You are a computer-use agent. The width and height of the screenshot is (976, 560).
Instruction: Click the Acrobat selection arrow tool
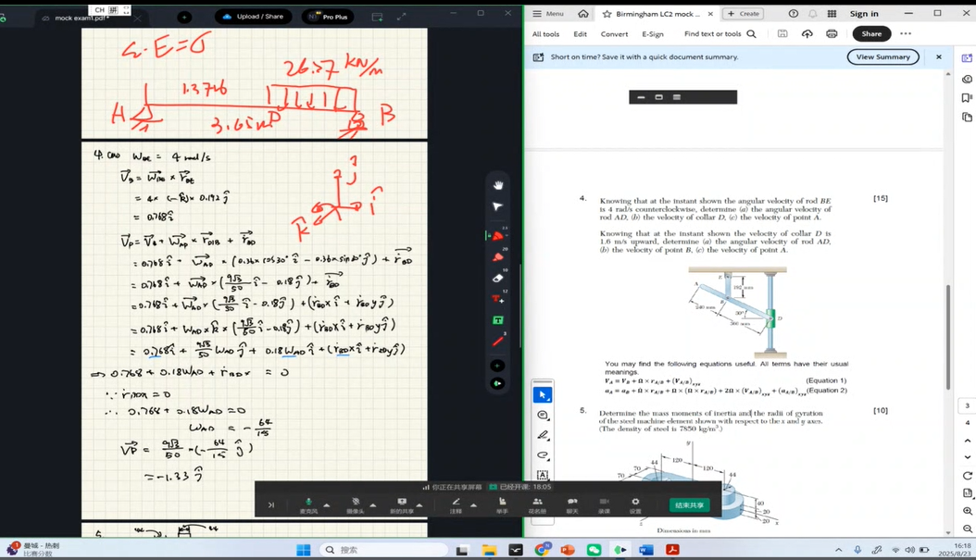coord(543,395)
